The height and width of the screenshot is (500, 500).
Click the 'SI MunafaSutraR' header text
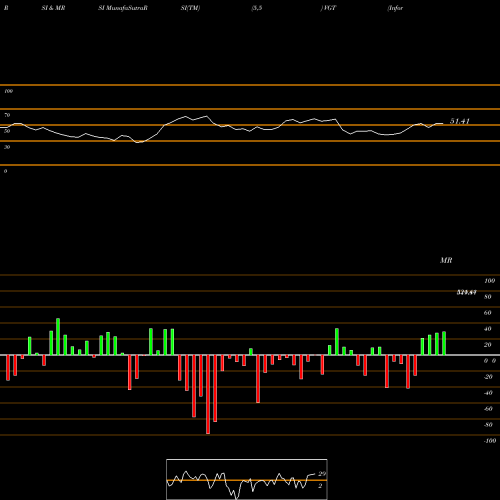pos(123,8)
